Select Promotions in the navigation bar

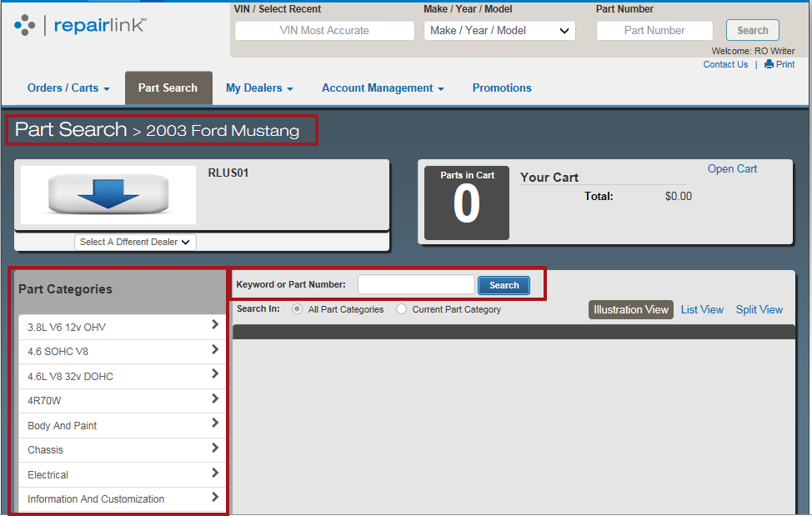(x=501, y=88)
